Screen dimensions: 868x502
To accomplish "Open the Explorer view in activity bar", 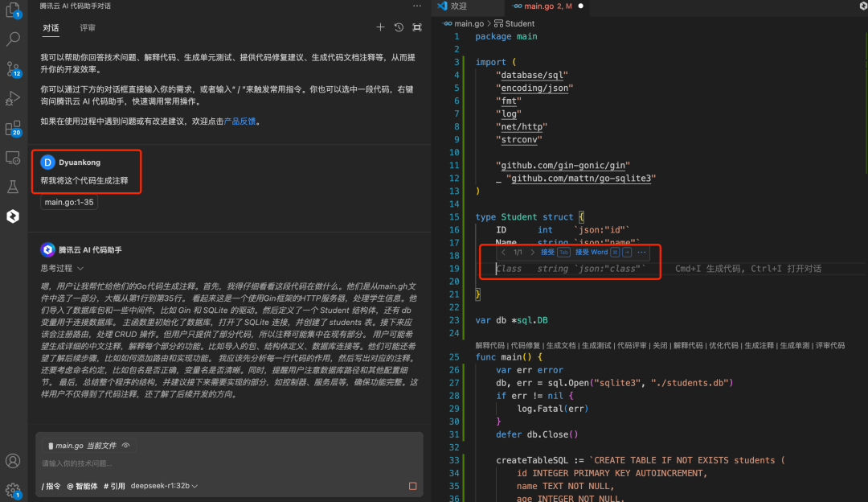I will coord(13,10).
